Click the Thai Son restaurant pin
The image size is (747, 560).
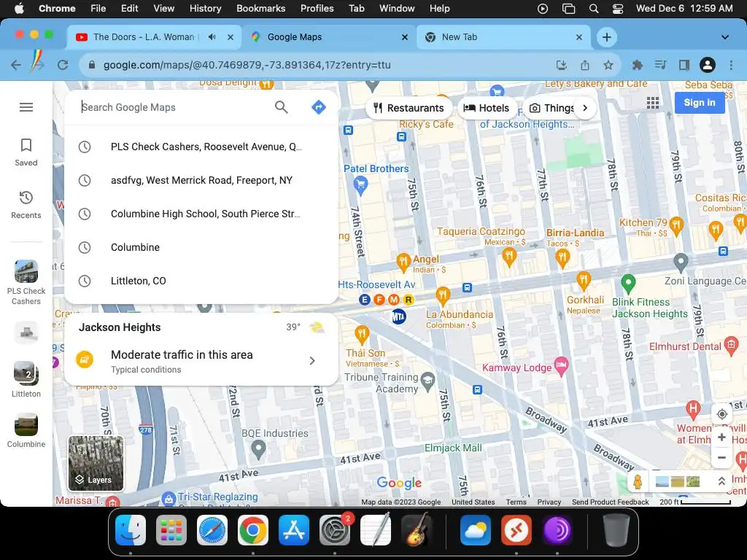pos(362,334)
